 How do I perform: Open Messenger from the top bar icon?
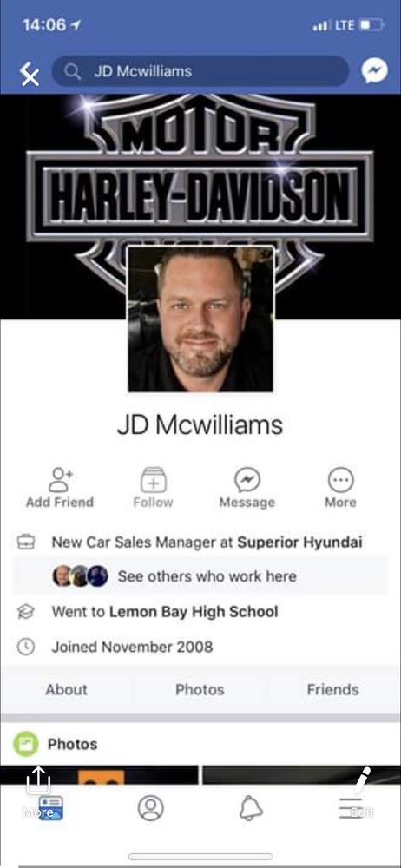point(374,71)
